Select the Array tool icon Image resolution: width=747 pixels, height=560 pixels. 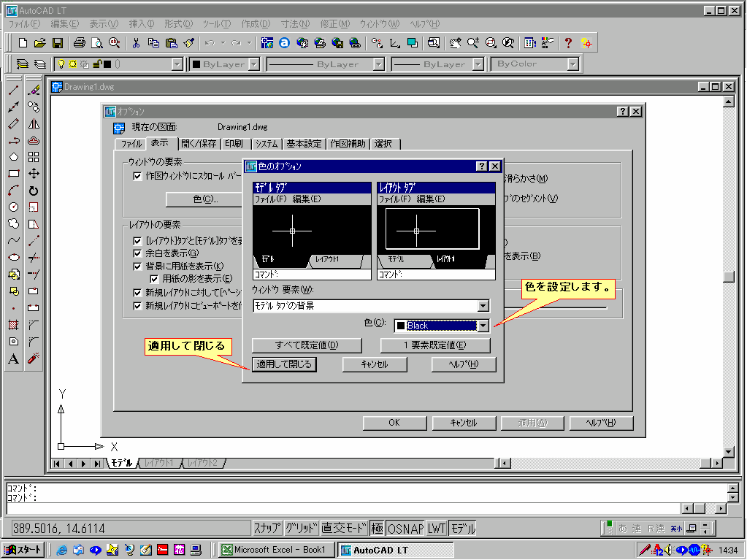[x=34, y=157]
